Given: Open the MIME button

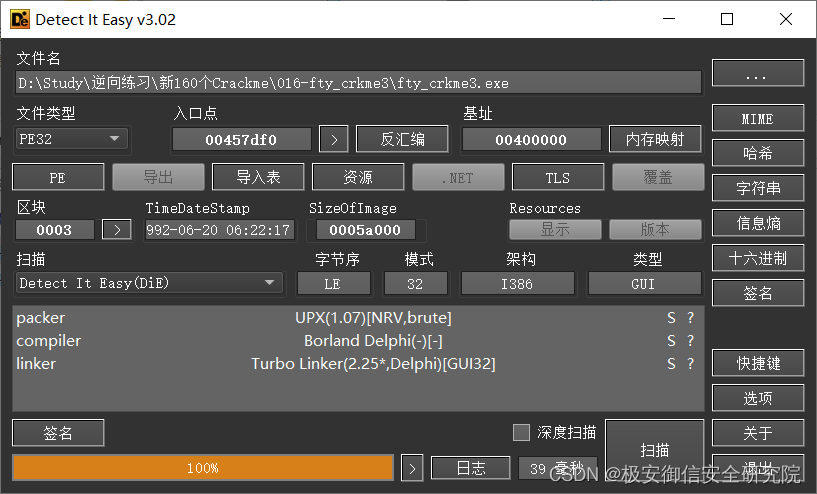Looking at the screenshot, I should 758,119.
